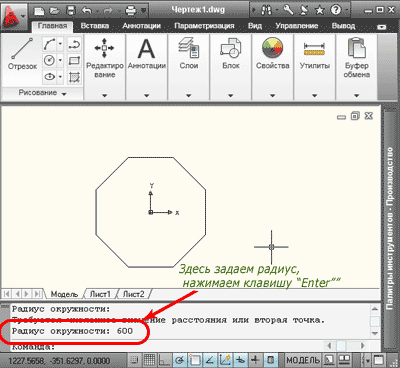Open the Свойства properties panel

[273, 67]
